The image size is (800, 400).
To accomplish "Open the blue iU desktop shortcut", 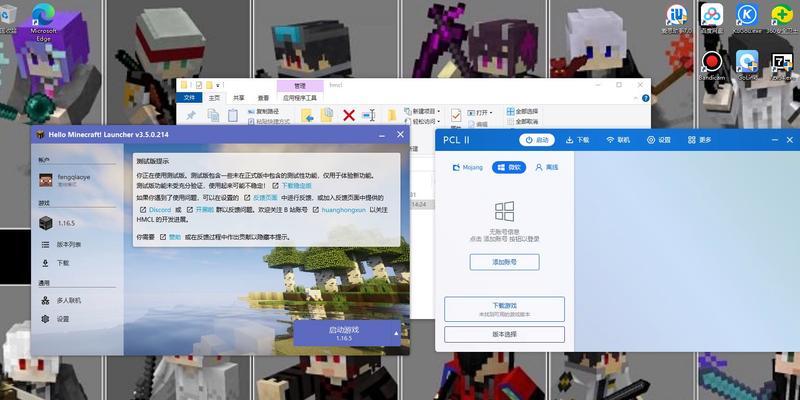I will click(677, 19).
